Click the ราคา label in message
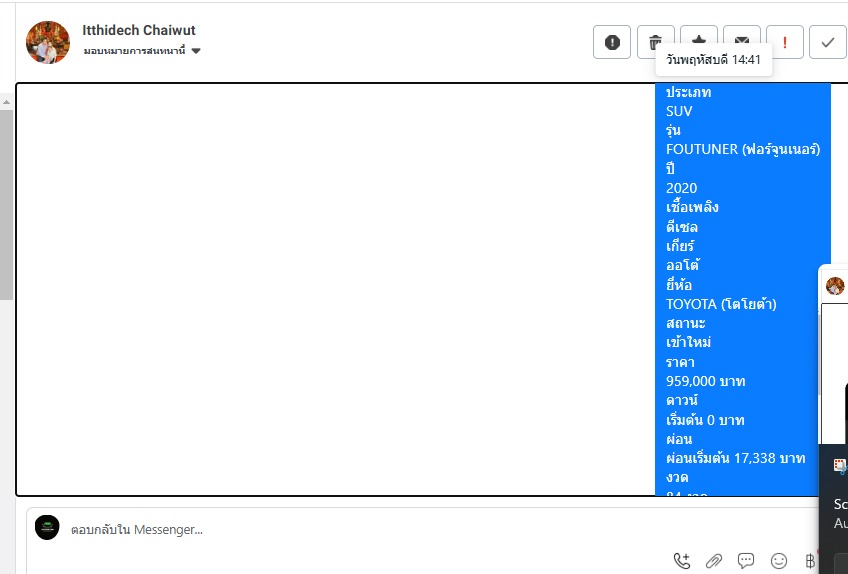 click(680, 362)
